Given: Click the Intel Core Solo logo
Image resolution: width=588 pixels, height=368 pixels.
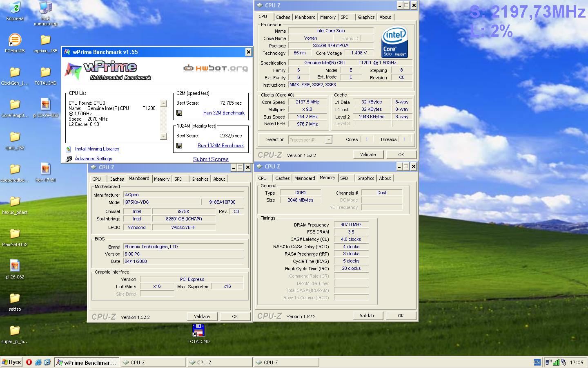Looking at the screenshot, I should click(x=394, y=43).
